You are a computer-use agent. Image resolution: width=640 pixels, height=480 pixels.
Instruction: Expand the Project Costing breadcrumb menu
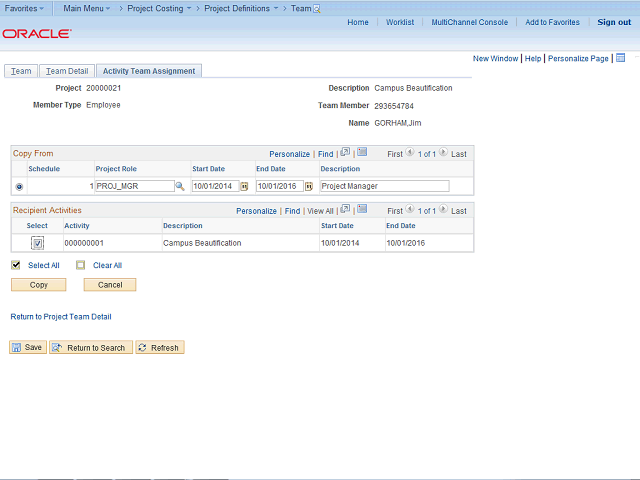click(x=159, y=9)
